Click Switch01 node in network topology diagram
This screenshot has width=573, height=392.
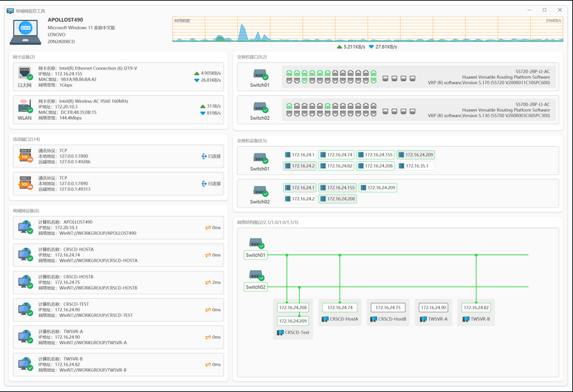[x=255, y=255]
